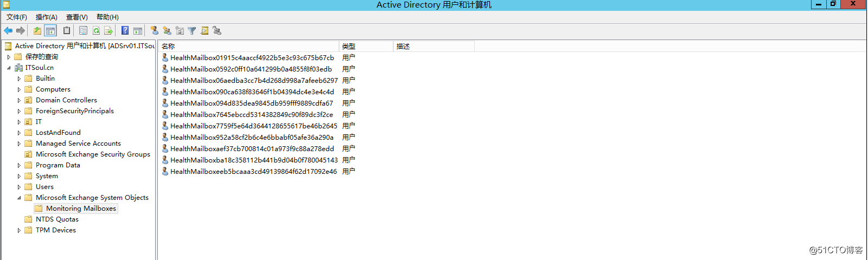Click the clipboard paste icon
Viewport: 868px width, 260px height.
pyautogui.click(x=67, y=31)
